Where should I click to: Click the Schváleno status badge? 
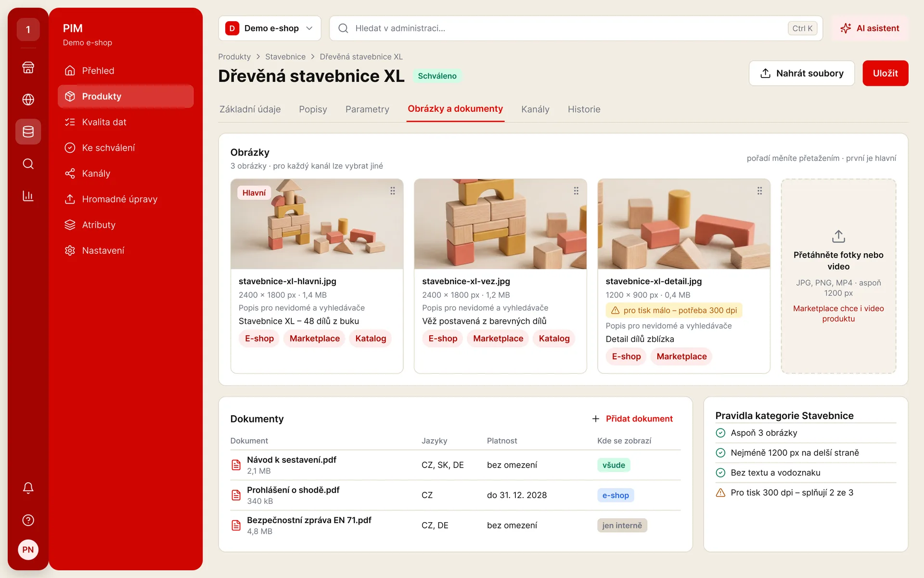click(x=437, y=76)
